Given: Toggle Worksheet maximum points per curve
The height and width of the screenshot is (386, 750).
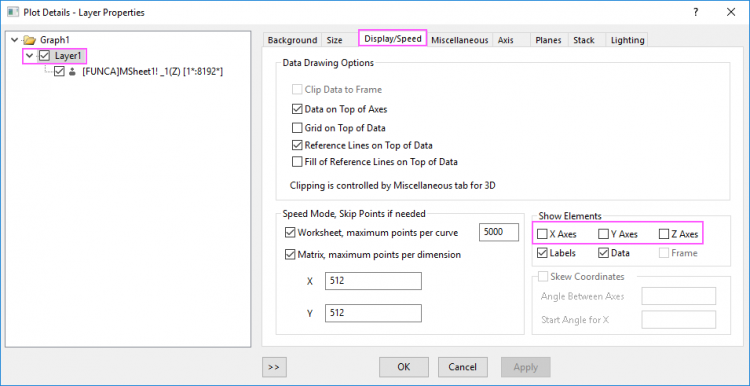Looking at the screenshot, I should (x=290, y=233).
